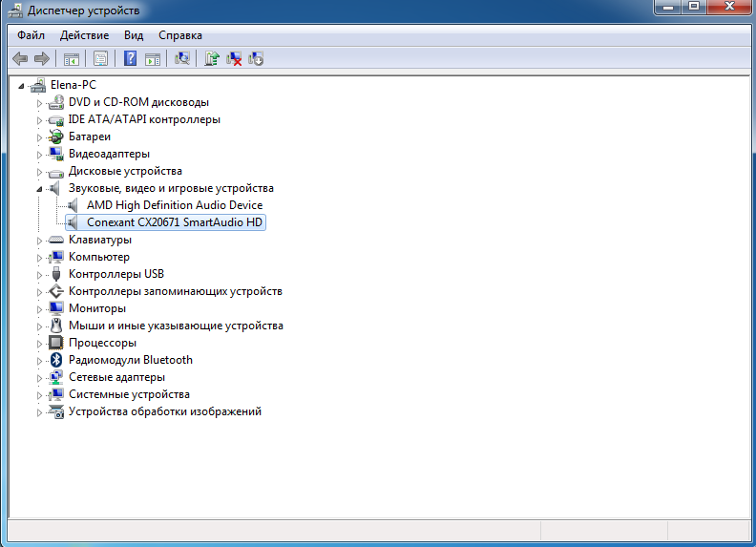Select the Elena-PC computer root icon

click(x=38, y=85)
